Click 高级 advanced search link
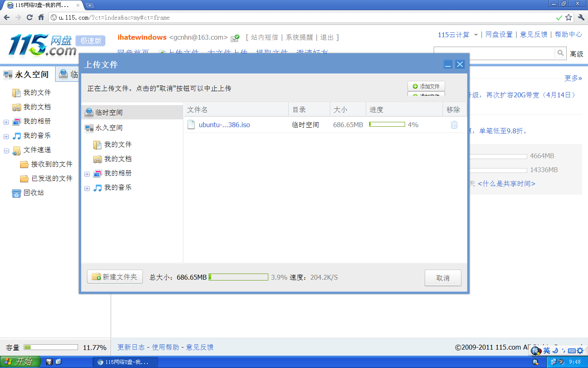 point(576,54)
